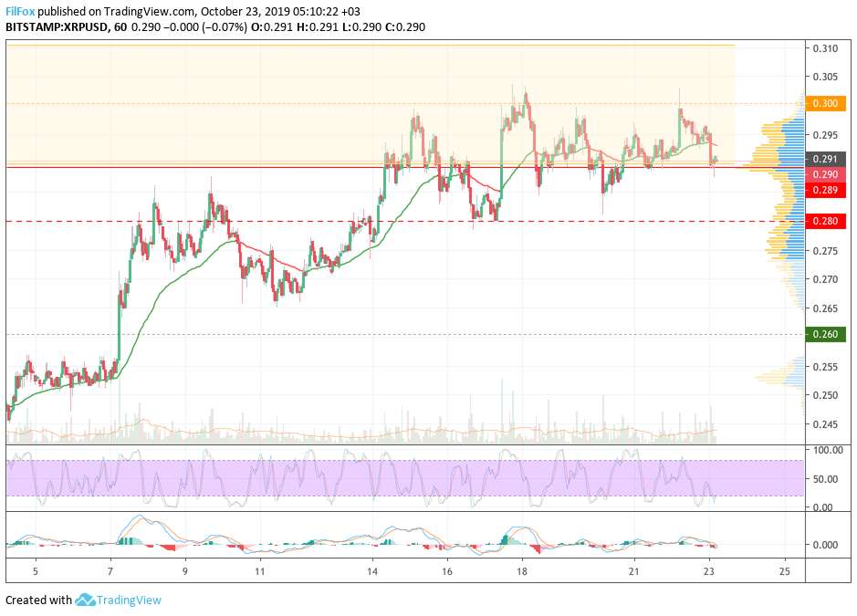Click date label 23 on time axis

coord(709,571)
